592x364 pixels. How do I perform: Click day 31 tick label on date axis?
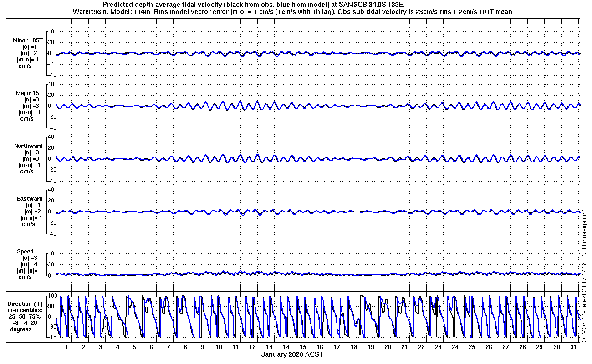pos(572,347)
